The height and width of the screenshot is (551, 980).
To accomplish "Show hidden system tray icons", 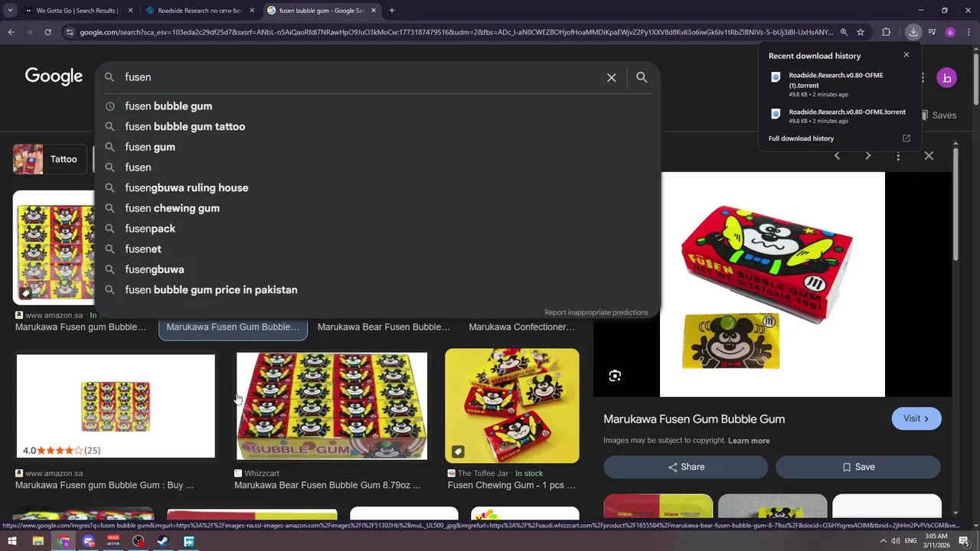I will [x=883, y=542].
